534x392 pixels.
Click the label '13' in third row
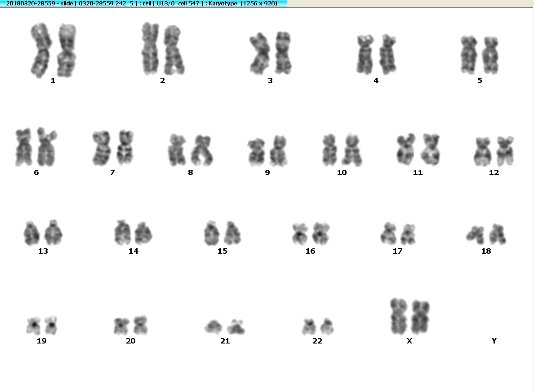(x=43, y=251)
